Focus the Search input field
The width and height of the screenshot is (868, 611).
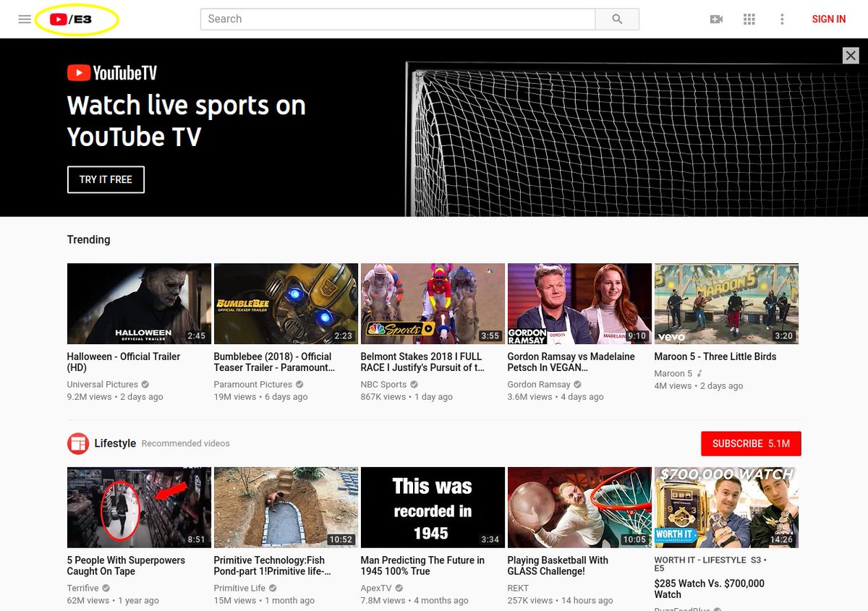tap(398, 20)
